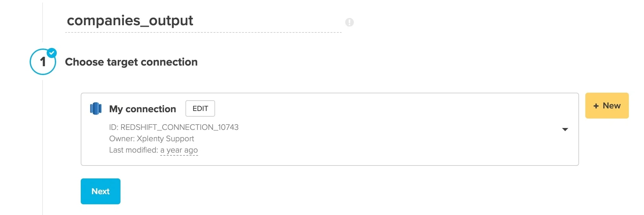Screen dimensions: 644x215
Task: Click the EDIT button for My connection
Action: [x=200, y=108]
